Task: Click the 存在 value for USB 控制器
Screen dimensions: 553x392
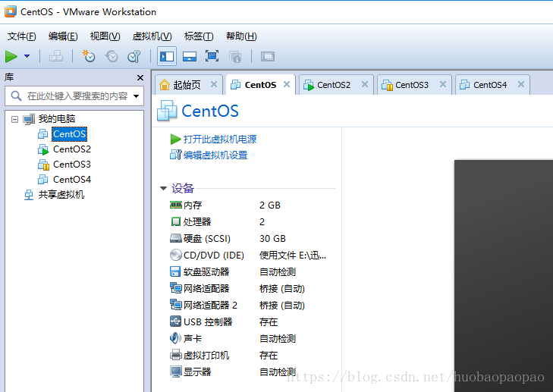Action: click(269, 321)
